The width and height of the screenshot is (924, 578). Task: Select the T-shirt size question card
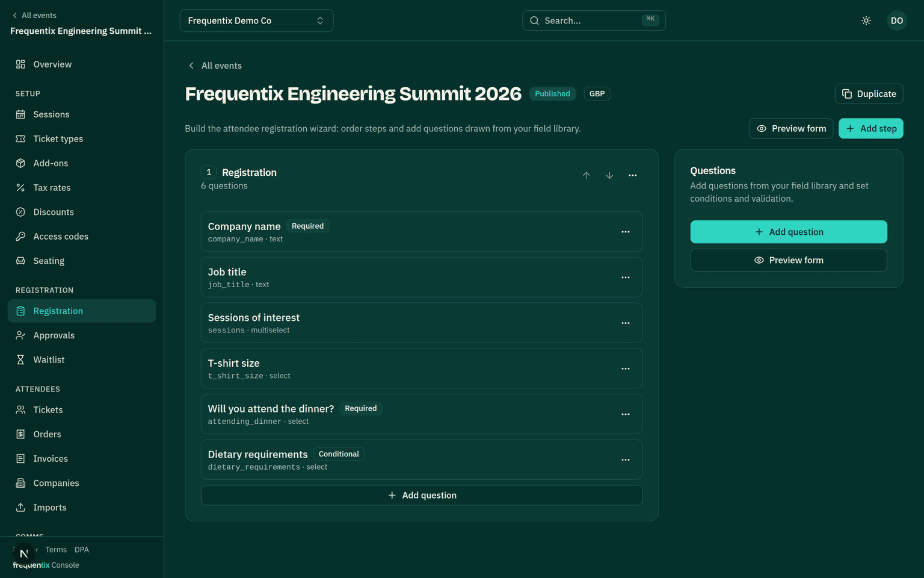(x=422, y=368)
